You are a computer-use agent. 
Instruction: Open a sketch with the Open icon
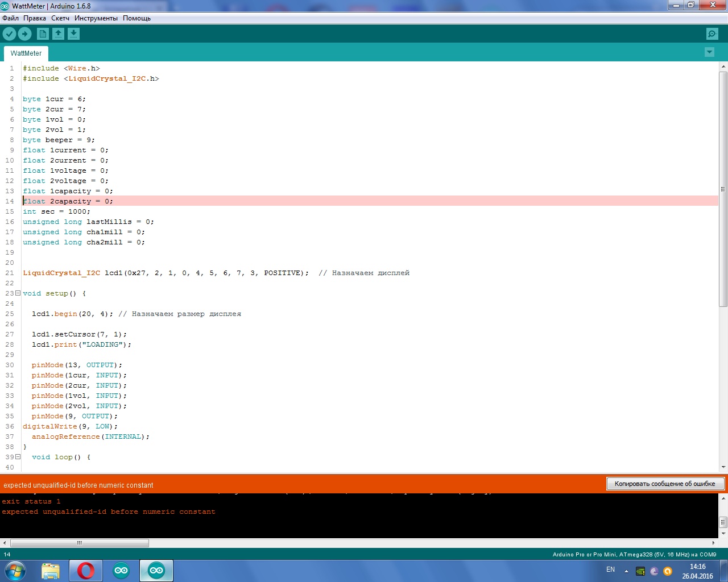tap(58, 34)
